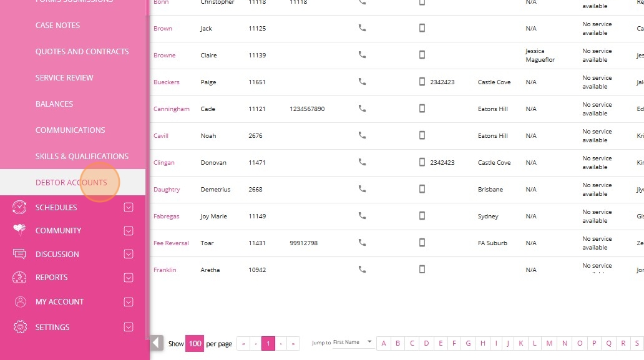
Task: Select Debtor Accounts in sidebar
Action: [x=71, y=182]
